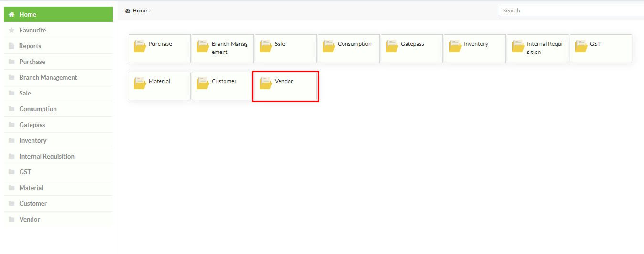Click the Material tile folder icon
Screen dimensions: 644x254
pos(140,83)
